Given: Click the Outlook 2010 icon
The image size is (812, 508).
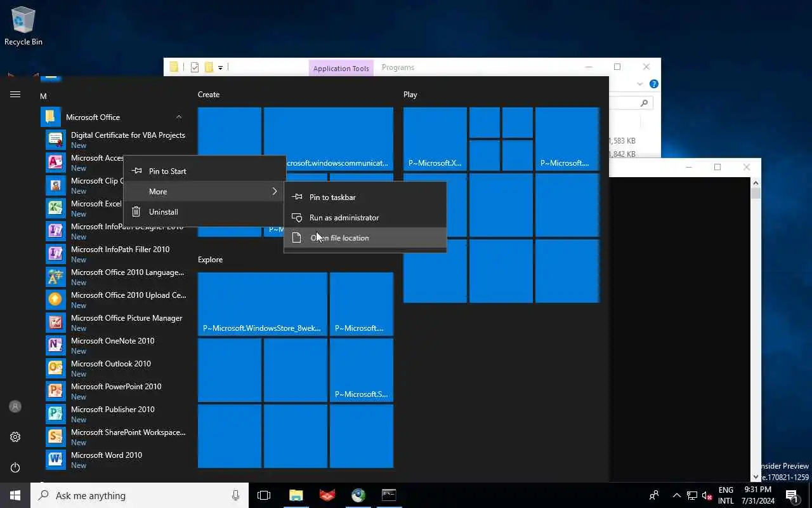Looking at the screenshot, I should (x=56, y=368).
